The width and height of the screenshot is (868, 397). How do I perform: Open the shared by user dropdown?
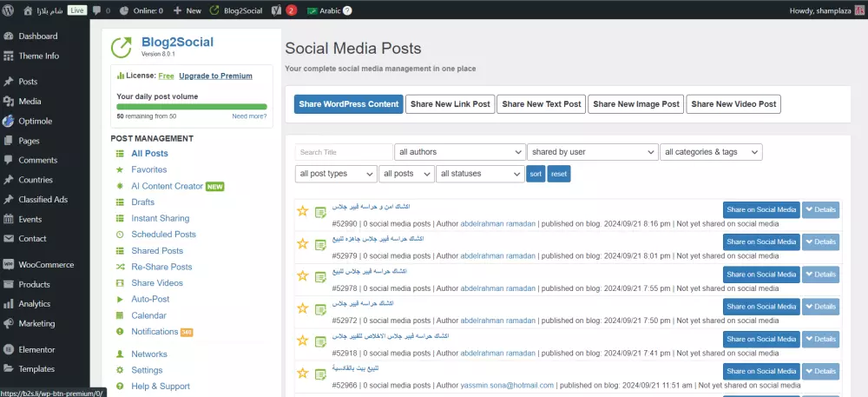(592, 152)
